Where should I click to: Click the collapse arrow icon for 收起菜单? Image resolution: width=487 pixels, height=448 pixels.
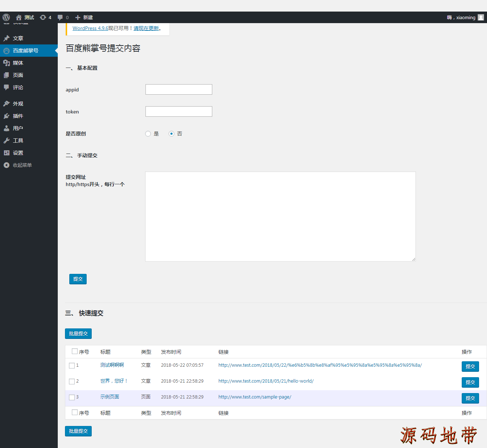[6, 165]
